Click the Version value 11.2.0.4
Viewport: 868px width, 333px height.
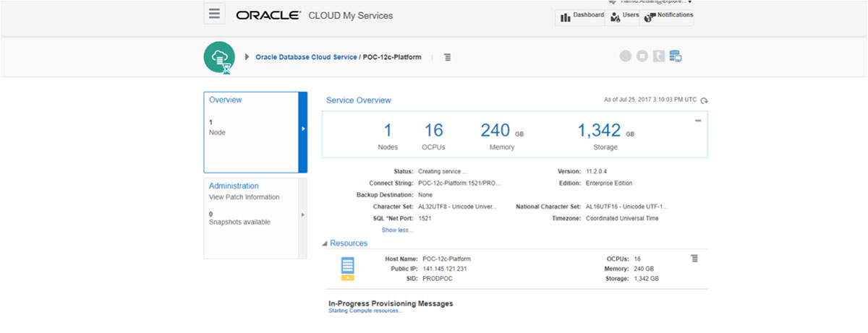(597, 172)
